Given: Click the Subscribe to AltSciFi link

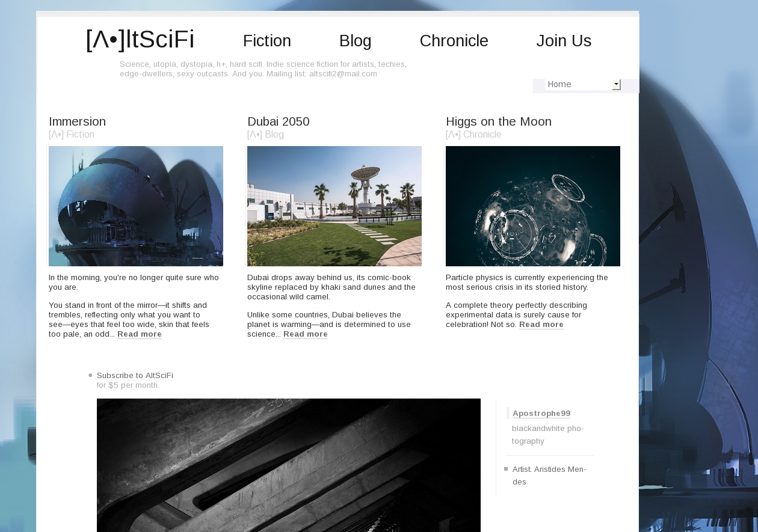Looking at the screenshot, I should click(x=135, y=376).
